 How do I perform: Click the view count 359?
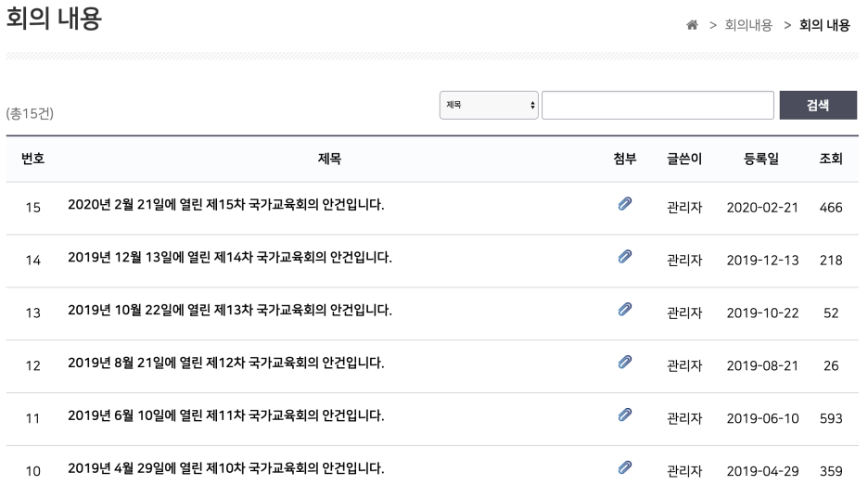831,471
